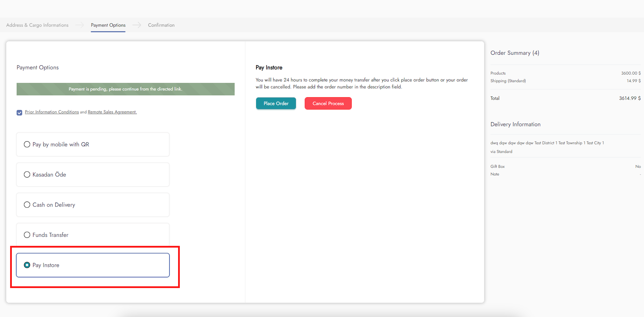The image size is (644, 317).
Task: Jump to the Confirmation step
Action: pyautogui.click(x=161, y=25)
